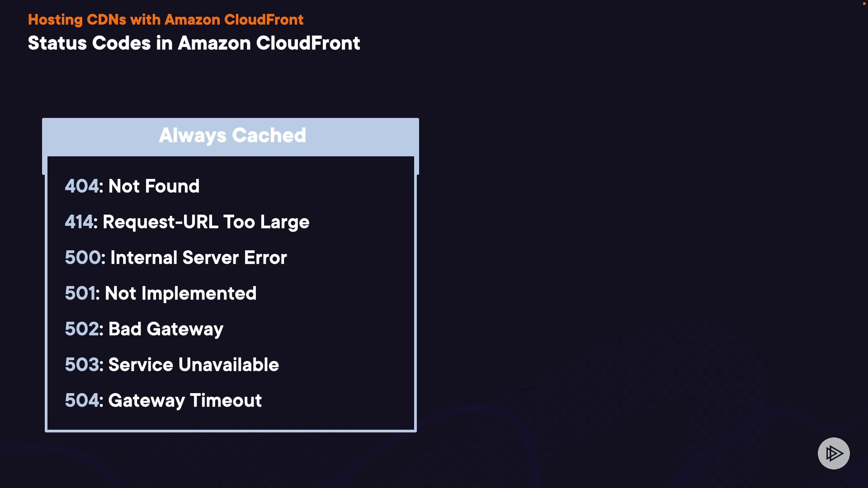The height and width of the screenshot is (488, 868).
Task: Click the orange 'Hosting CDNs with Amazon CloudFront' heading
Action: (x=165, y=20)
